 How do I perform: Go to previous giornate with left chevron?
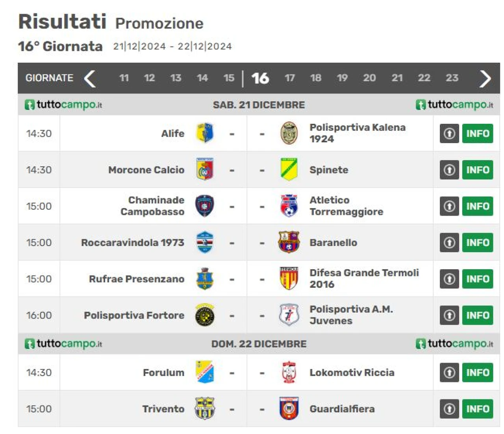[x=90, y=78]
